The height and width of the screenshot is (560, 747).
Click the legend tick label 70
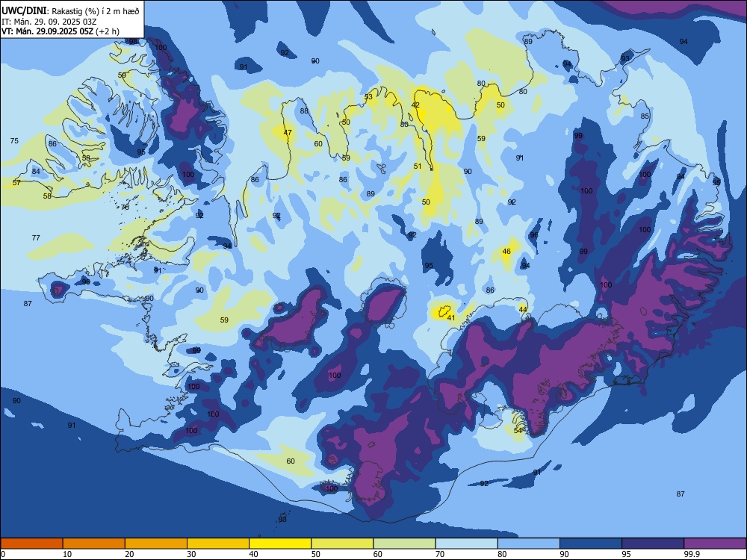(440, 554)
